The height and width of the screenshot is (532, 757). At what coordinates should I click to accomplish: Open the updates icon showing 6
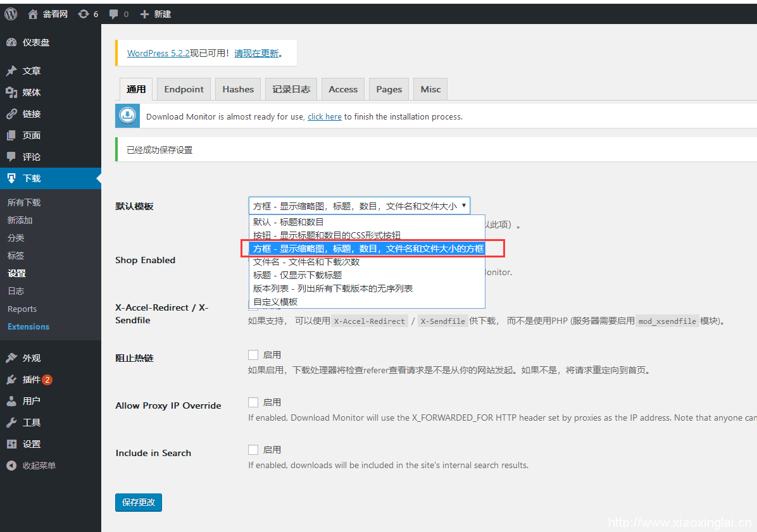tap(84, 14)
